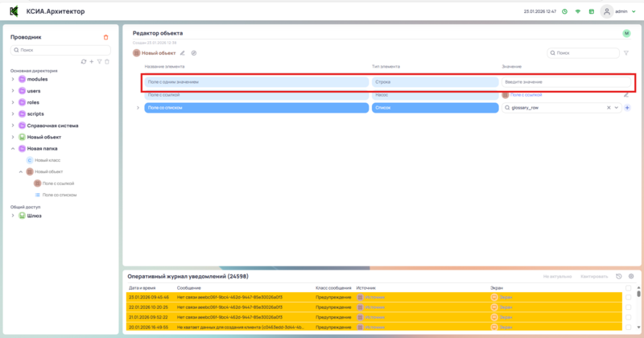Click the Не актуально button
This screenshot has width=644, height=338.
(x=557, y=276)
